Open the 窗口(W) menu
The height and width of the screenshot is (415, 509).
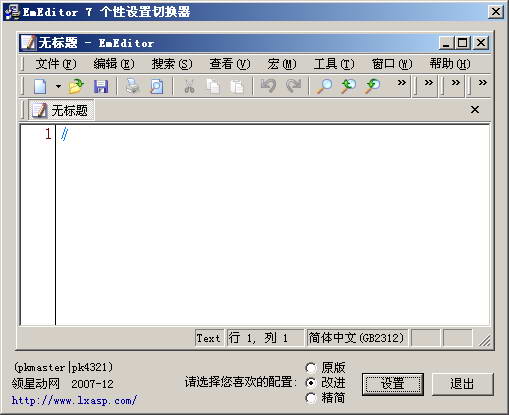(392, 64)
